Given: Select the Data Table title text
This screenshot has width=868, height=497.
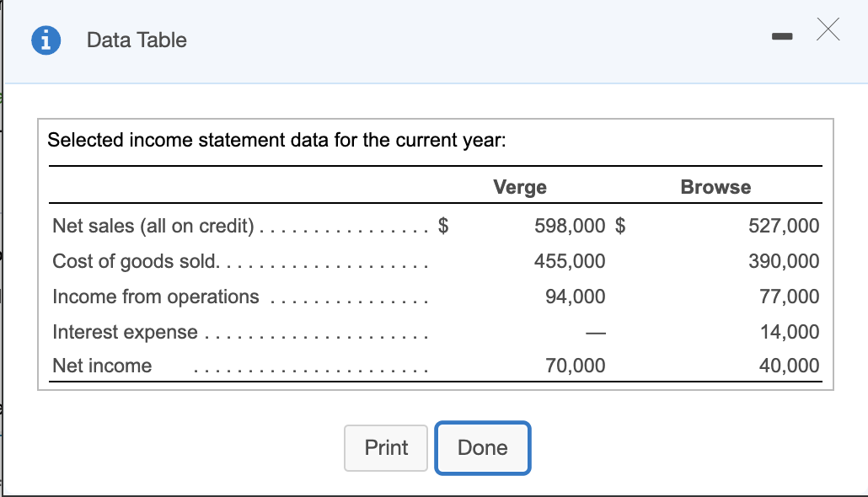Looking at the screenshot, I should (x=136, y=40).
